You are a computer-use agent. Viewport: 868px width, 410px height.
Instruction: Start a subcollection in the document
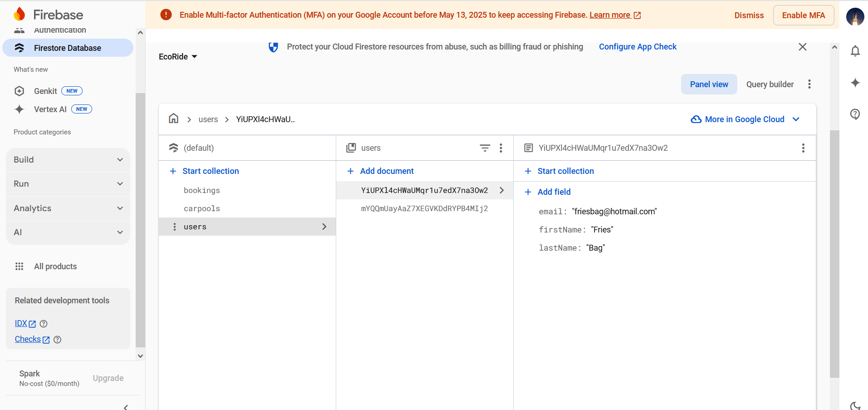tap(559, 171)
